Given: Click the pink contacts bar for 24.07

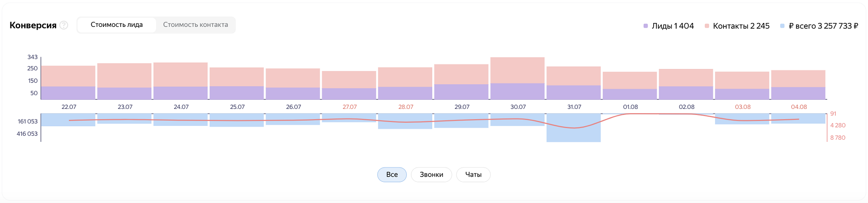Looking at the screenshot, I should point(181,74).
